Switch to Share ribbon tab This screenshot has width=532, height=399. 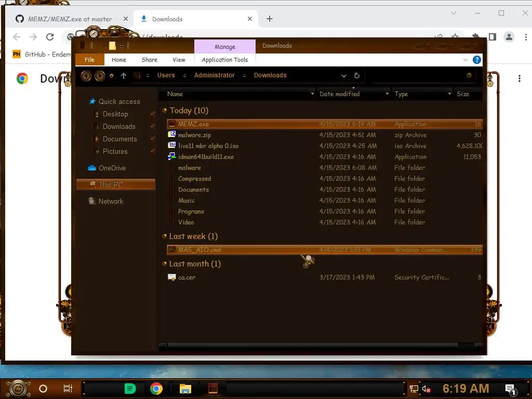149,60
